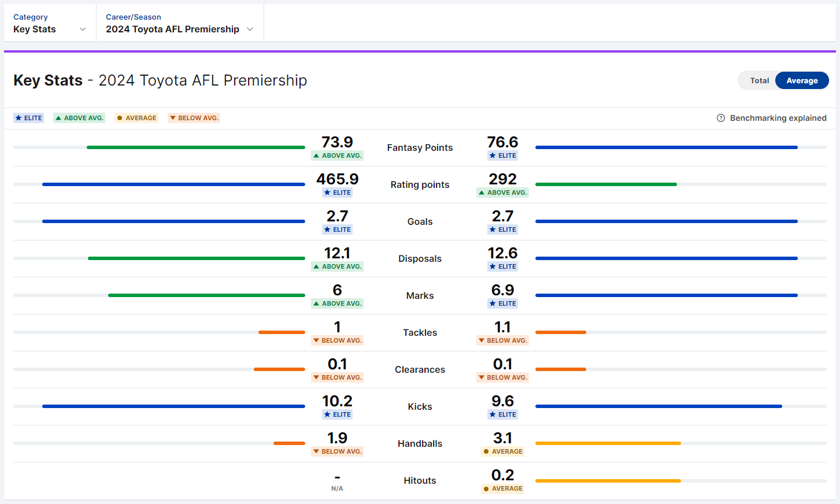The width and height of the screenshot is (840, 504).
Task: Click the AVERAGE badge under 3.1 Handballs
Action: (502, 451)
